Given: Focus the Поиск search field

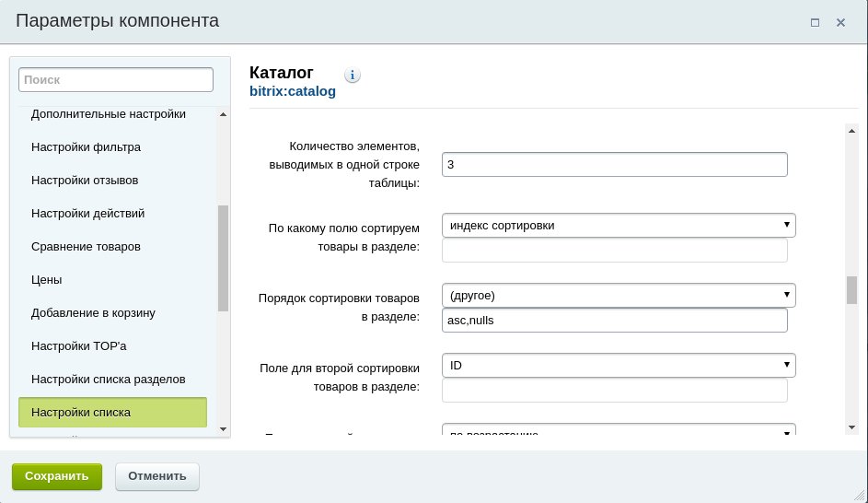Looking at the screenshot, I should [x=116, y=80].
